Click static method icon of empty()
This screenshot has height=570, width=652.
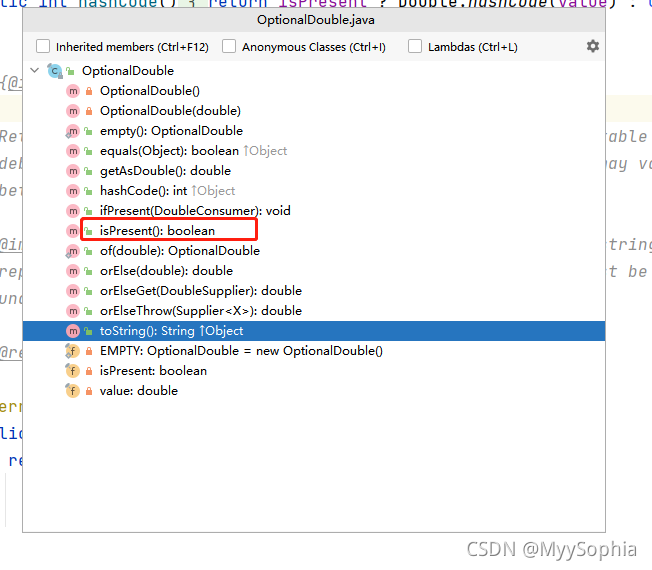[73, 131]
